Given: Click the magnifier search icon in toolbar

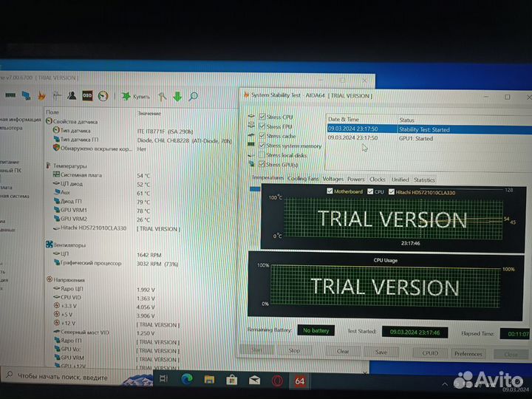Looking at the screenshot, I should [193, 96].
